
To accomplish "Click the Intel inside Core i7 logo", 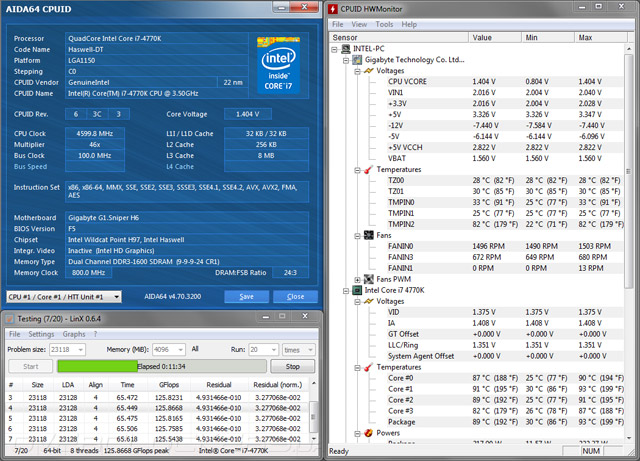I will [x=278, y=64].
